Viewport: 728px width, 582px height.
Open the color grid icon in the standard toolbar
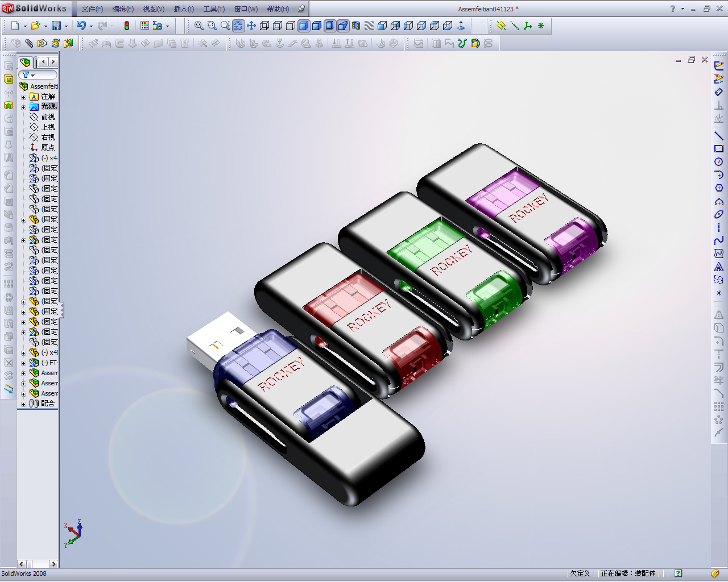click(x=144, y=26)
